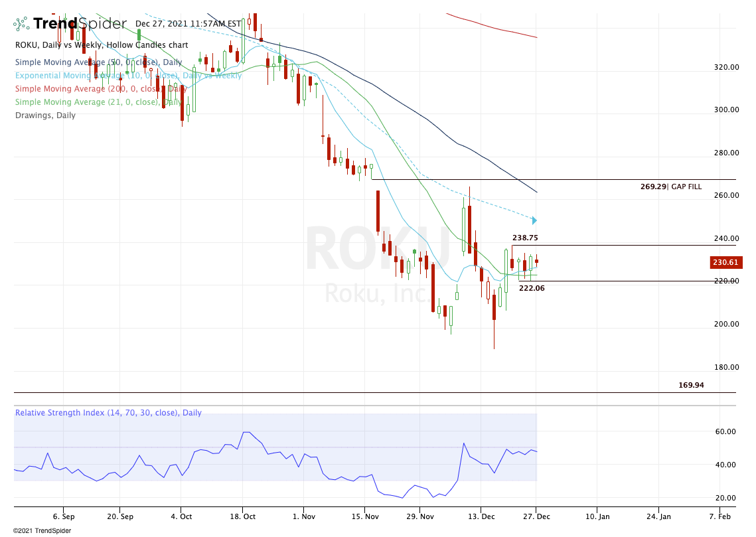The width and height of the screenshot is (756, 537).
Task: Click the Relative Strength Index indicator label
Action: 108,413
